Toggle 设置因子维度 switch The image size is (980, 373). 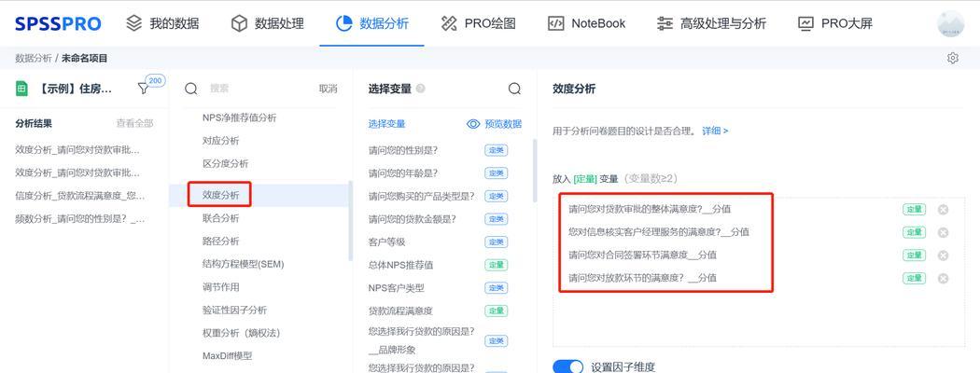[x=567, y=366]
